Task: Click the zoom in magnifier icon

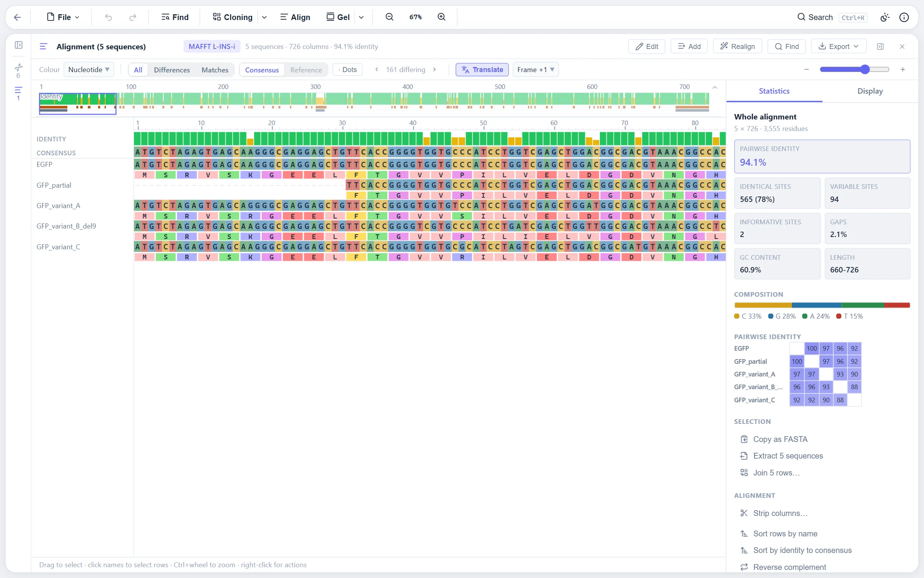Action: click(442, 17)
